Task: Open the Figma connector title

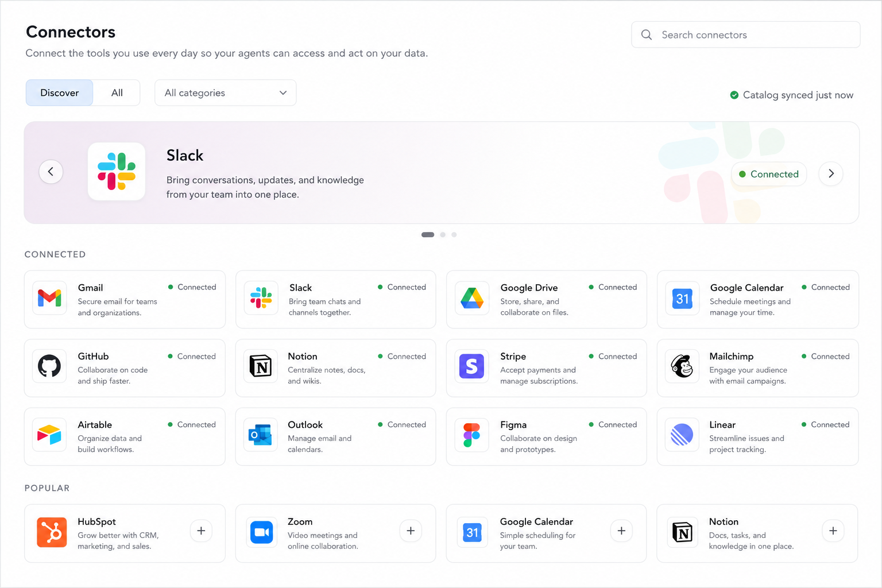Action: 513,424
